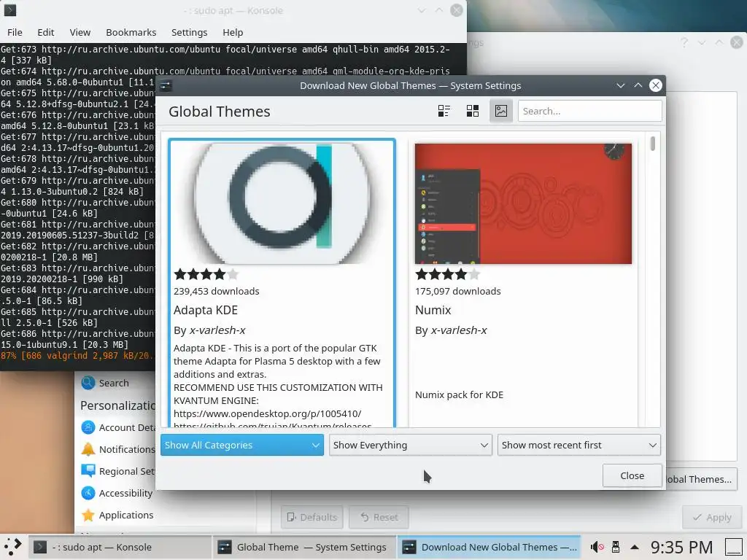Viewport: 747px width, 560px height.
Task: Minimize the Download New Global Themes window
Action: (620, 86)
